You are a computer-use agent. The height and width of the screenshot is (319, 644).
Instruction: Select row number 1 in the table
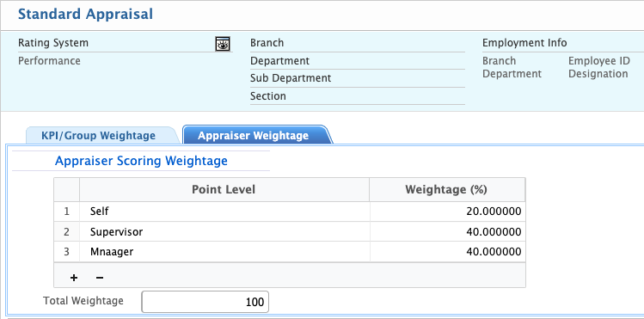pos(66,212)
